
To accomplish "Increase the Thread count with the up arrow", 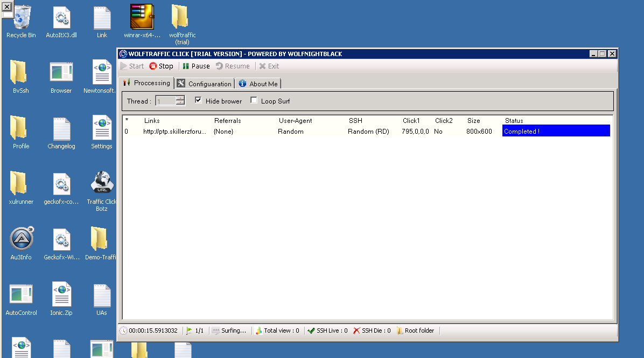I will pos(180,98).
